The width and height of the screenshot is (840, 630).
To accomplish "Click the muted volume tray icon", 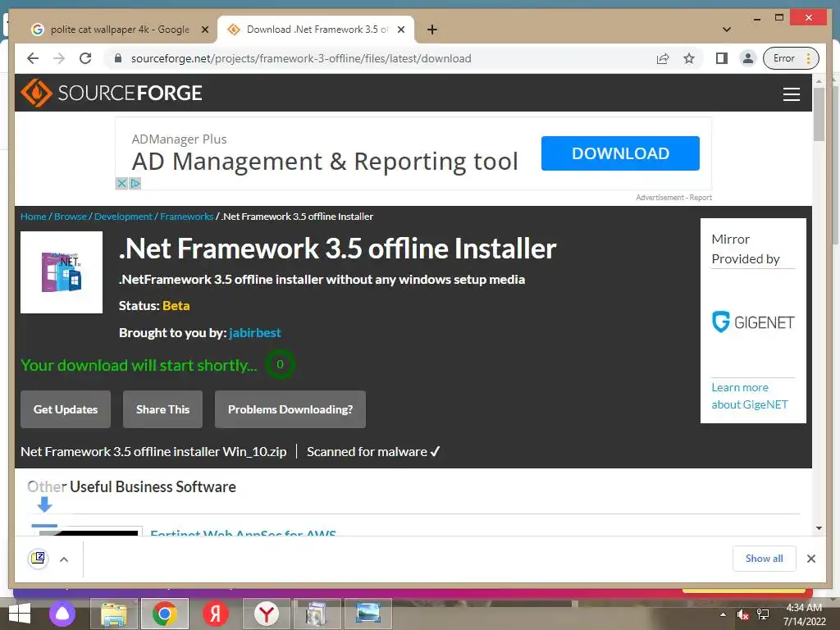I will click(x=742, y=614).
